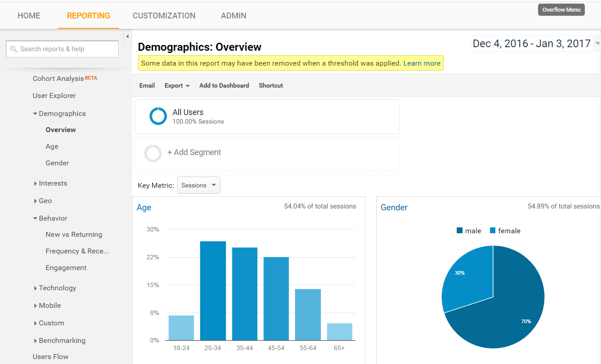
Task: Click the 25-34 age bar
Action: (213, 291)
